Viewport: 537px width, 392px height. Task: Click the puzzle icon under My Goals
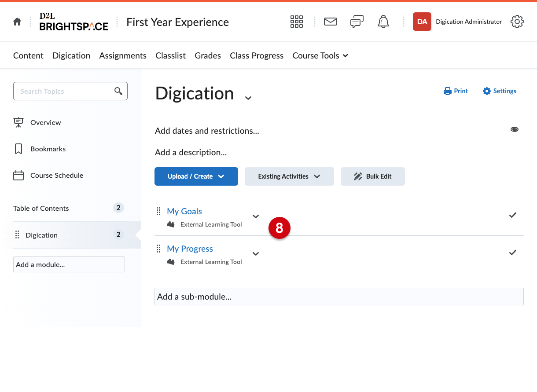point(171,224)
